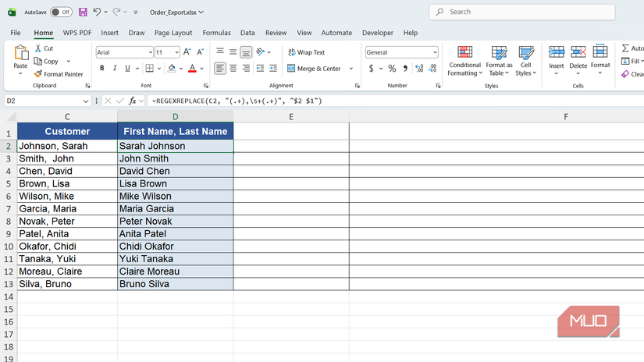Toggle the AutoSave switch
644x362 pixels.
pos(61,12)
